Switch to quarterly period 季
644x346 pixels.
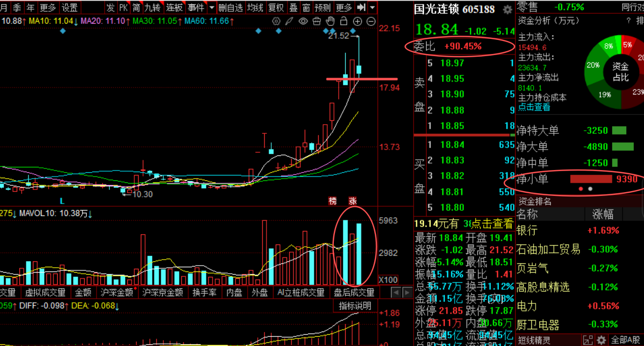[x=17, y=8]
